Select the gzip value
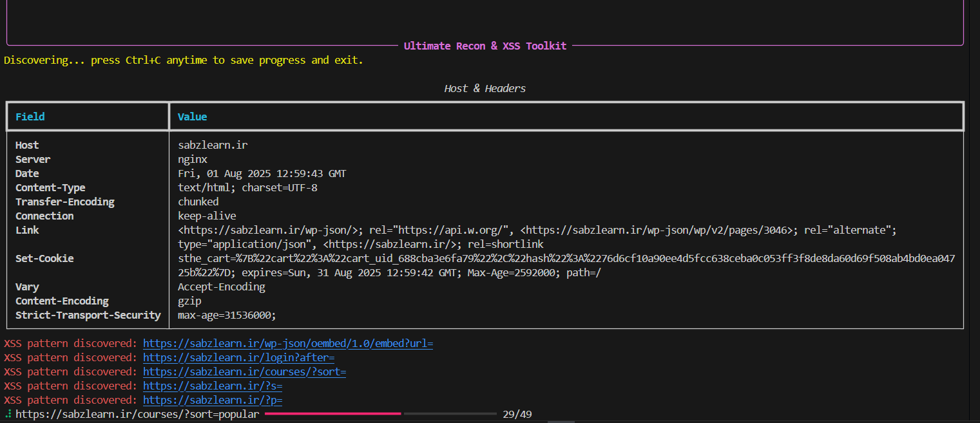Screen dimensions: 980x423 point(189,301)
